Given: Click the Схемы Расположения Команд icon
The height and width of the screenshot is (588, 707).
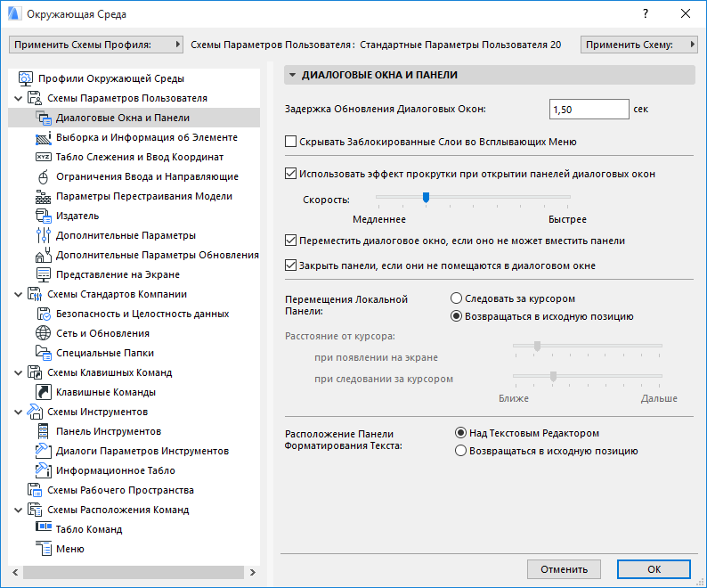Looking at the screenshot, I should pyautogui.click(x=35, y=510).
